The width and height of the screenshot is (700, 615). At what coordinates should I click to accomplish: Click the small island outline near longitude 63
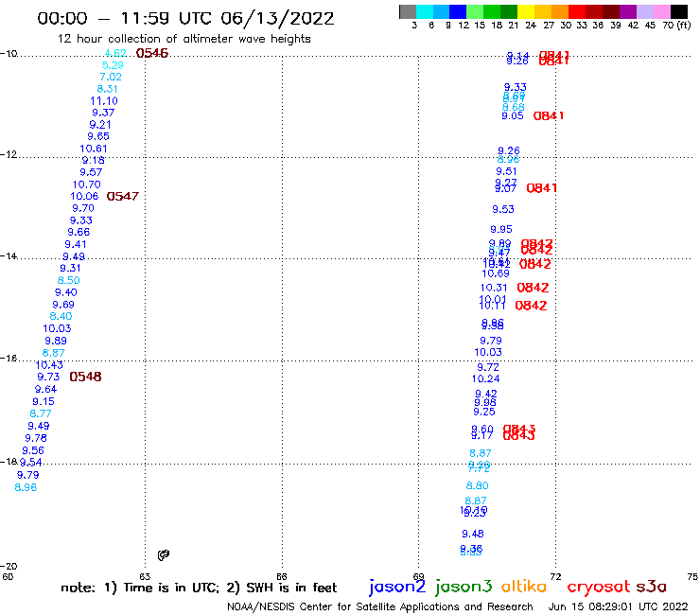click(164, 554)
